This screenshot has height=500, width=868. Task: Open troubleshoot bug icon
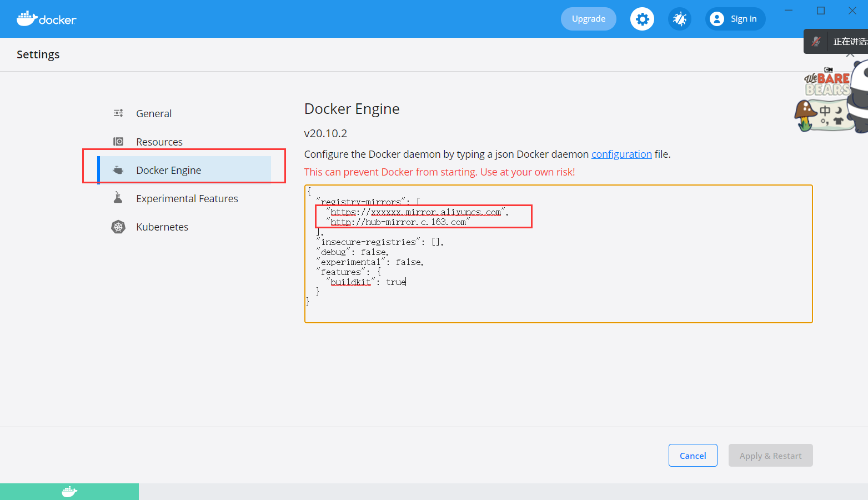(x=680, y=19)
